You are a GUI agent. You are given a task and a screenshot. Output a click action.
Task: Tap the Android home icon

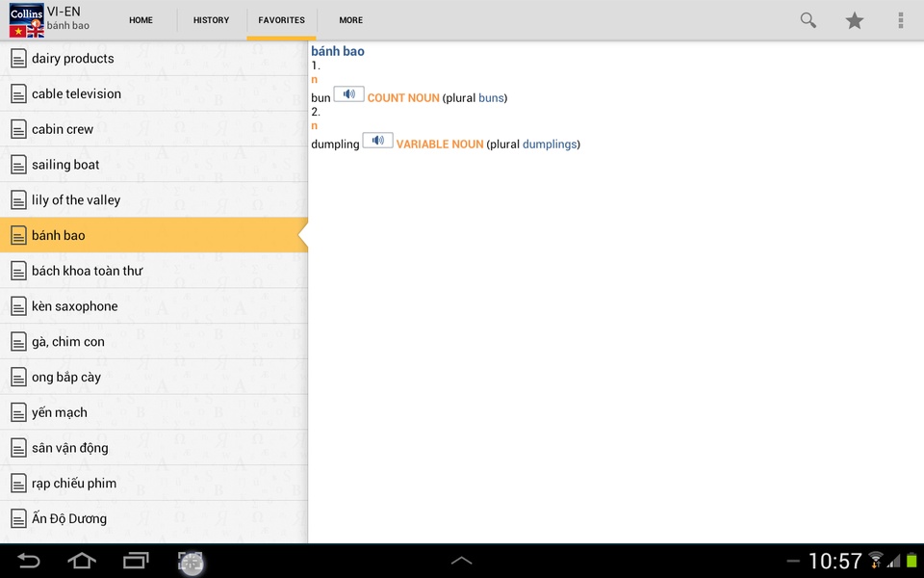tap(82, 561)
